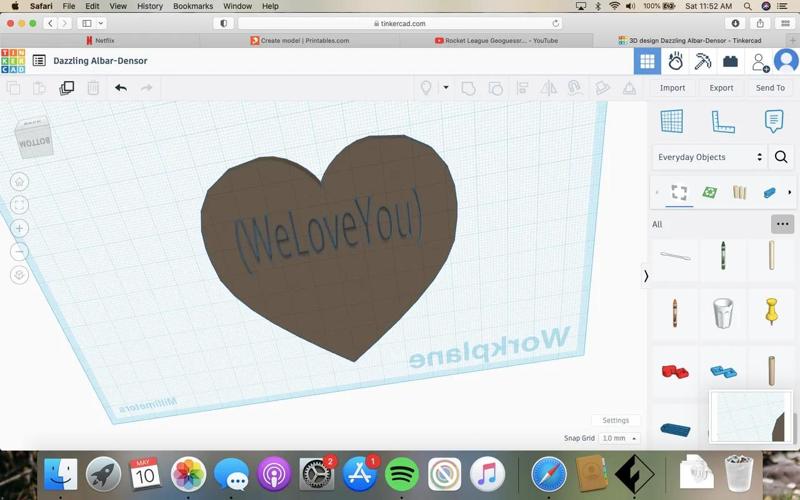Click the Fit all in view icon
Viewport: 800px width, 500px height.
tap(19, 205)
